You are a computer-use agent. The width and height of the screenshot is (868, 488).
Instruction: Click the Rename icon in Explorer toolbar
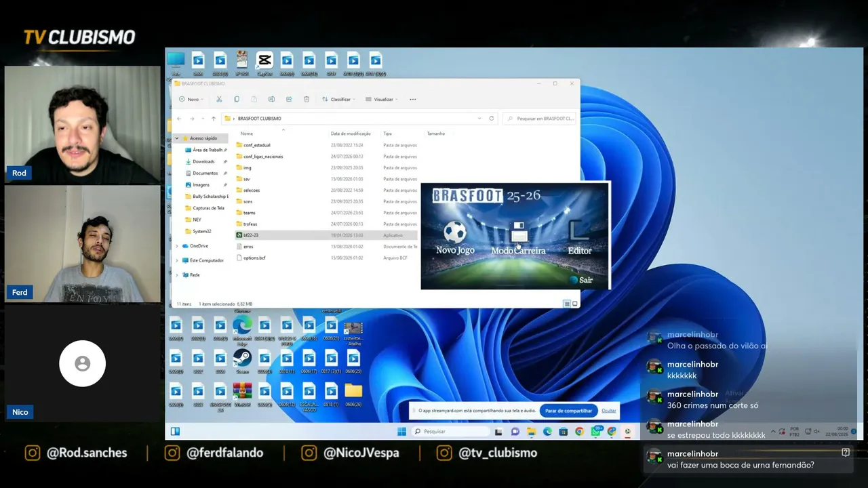(x=271, y=99)
